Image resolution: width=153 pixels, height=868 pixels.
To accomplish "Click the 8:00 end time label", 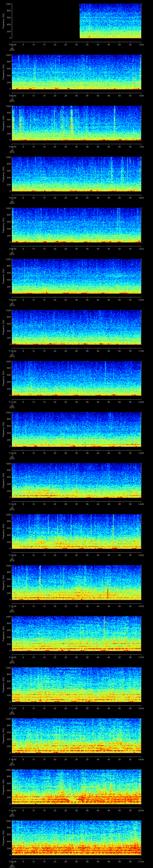I will [x=141, y=198].
